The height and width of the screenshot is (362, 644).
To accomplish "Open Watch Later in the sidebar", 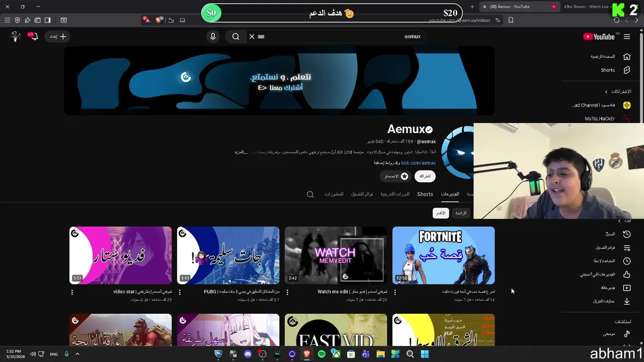I will tap(612, 261).
